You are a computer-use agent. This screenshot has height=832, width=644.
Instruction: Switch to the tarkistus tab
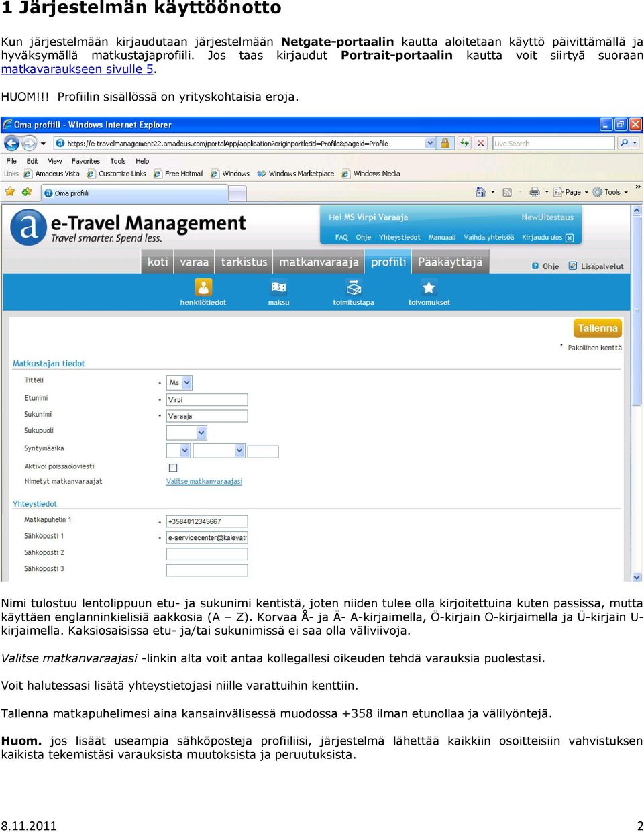pyautogui.click(x=244, y=262)
